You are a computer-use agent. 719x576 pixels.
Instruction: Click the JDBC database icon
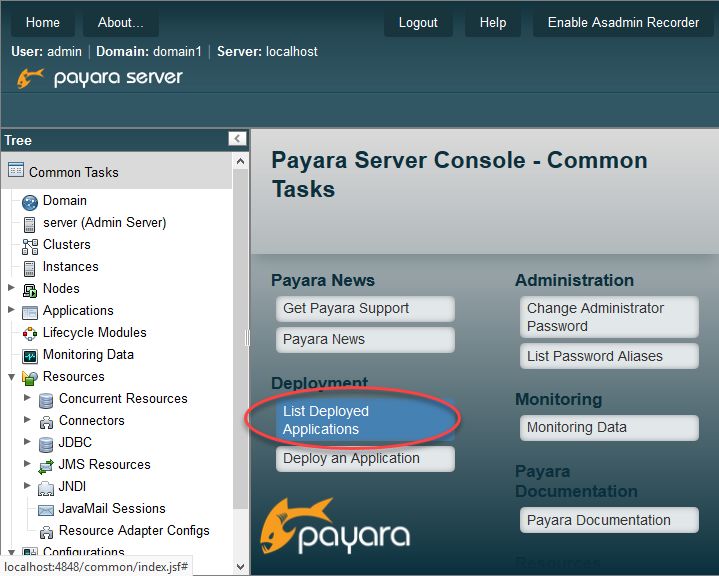coord(46,444)
